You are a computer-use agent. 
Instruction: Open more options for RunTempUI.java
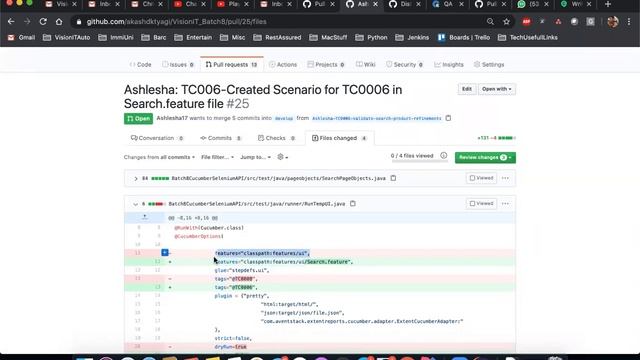pos(505,203)
